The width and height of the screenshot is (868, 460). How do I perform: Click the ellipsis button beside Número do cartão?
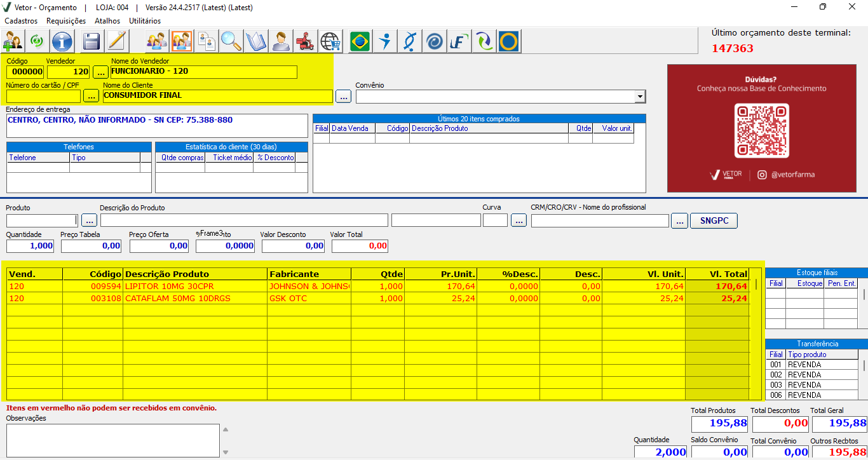[x=92, y=96]
